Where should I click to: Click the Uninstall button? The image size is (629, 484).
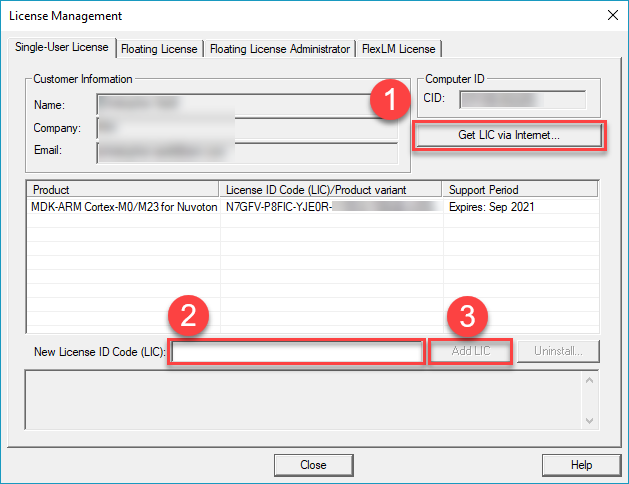click(558, 351)
